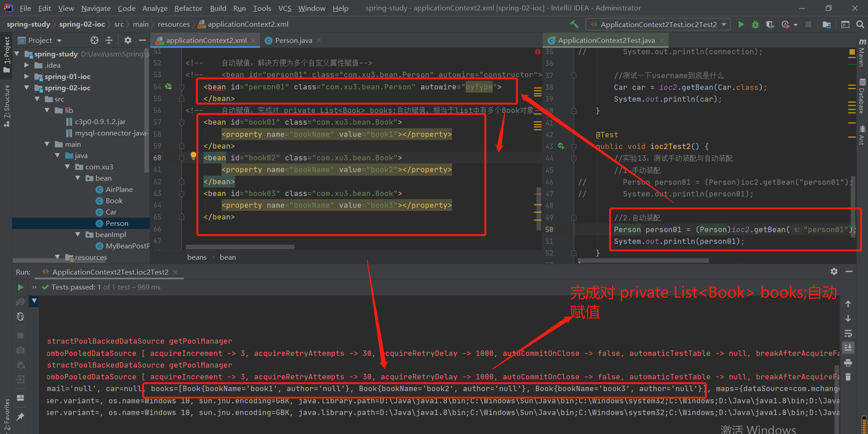The image size is (868, 434).
Task: Click the red error indicator in the XML editor
Action: pyautogui.click(x=538, y=52)
